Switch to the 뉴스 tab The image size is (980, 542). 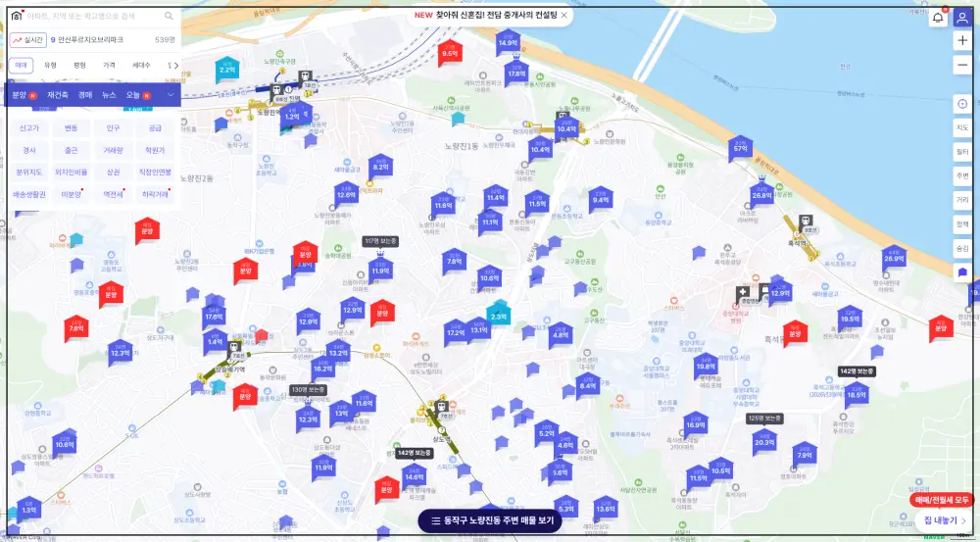[109, 95]
